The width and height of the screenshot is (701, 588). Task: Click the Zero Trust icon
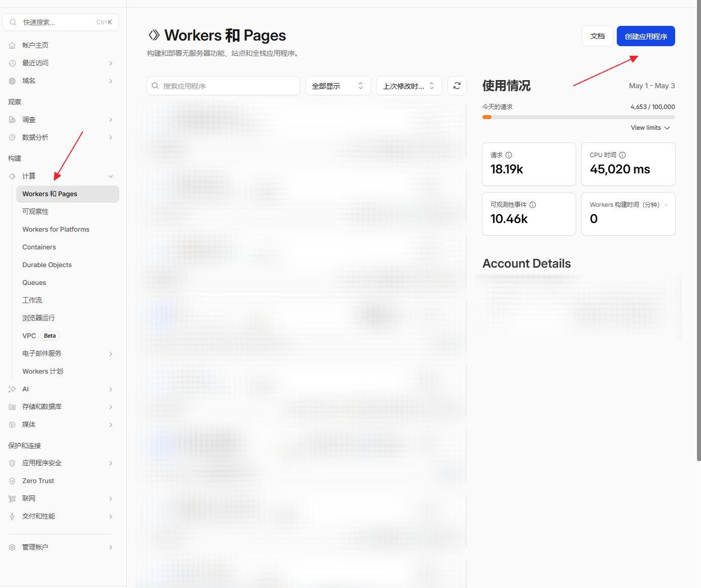pos(12,481)
